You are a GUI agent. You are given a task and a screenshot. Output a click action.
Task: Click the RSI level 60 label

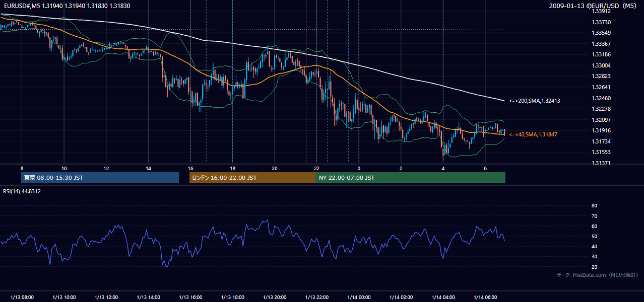pyautogui.click(x=594, y=226)
